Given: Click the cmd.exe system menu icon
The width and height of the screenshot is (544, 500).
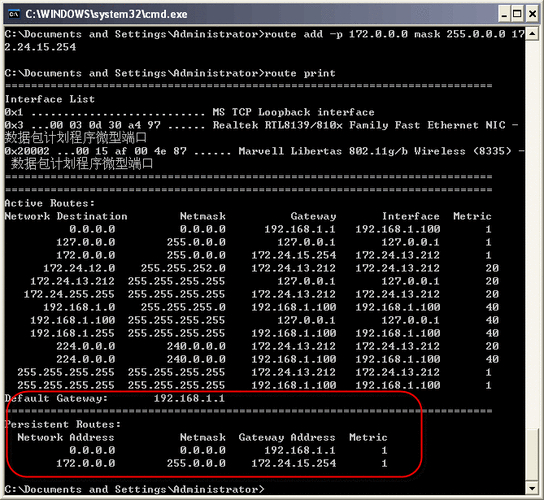Looking at the screenshot, I should [x=14, y=14].
